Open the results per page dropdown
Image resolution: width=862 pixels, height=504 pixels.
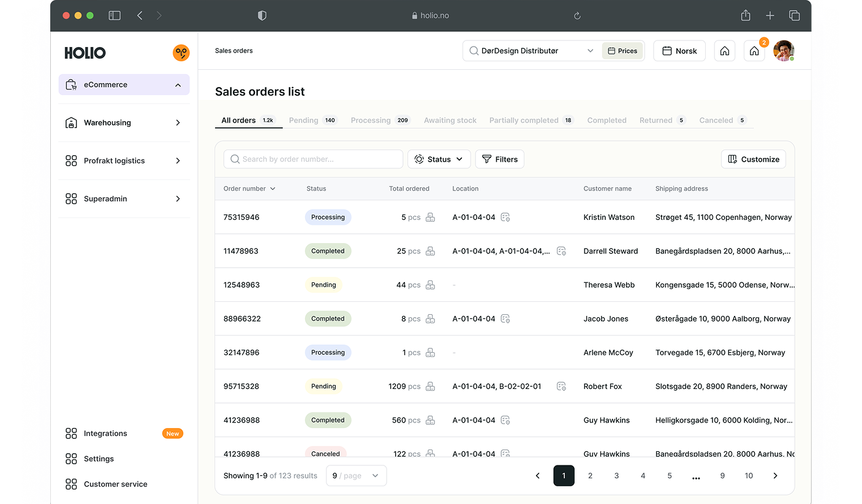click(x=356, y=476)
